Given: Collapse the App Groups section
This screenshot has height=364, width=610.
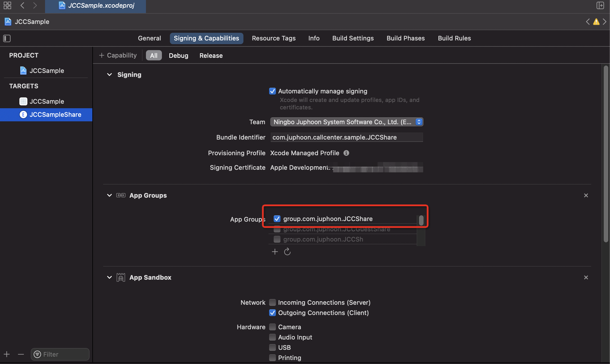Looking at the screenshot, I should pyautogui.click(x=109, y=195).
